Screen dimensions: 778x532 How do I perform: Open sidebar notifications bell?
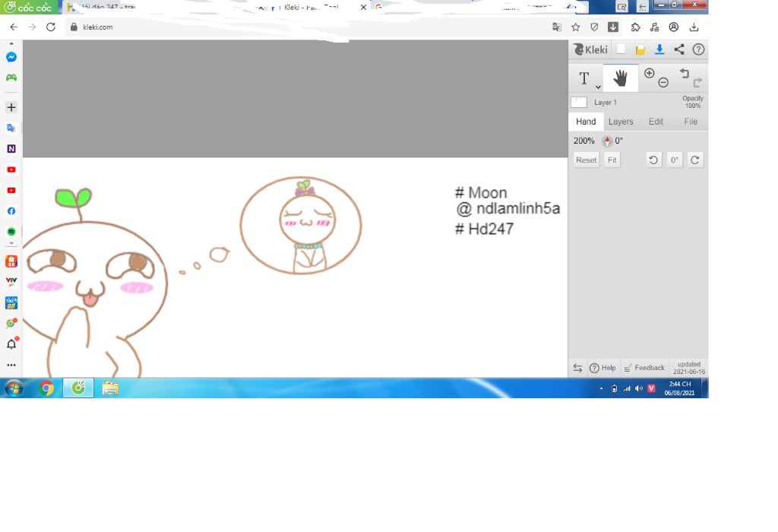11,344
